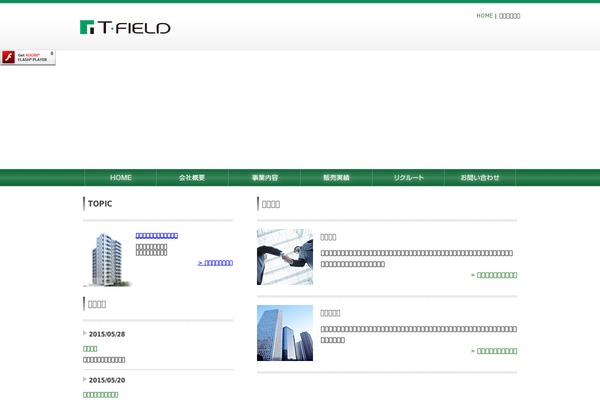This screenshot has width=600, height=400.
Task: Open the green news link under 2015/05/28
Action: tap(90, 349)
